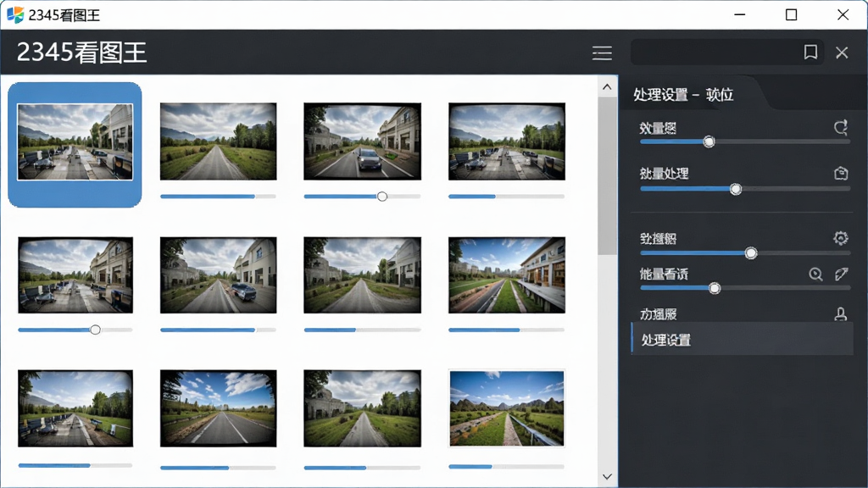Select the blue-highlighted selected thumbnail
This screenshot has height=488, width=868.
click(75, 144)
